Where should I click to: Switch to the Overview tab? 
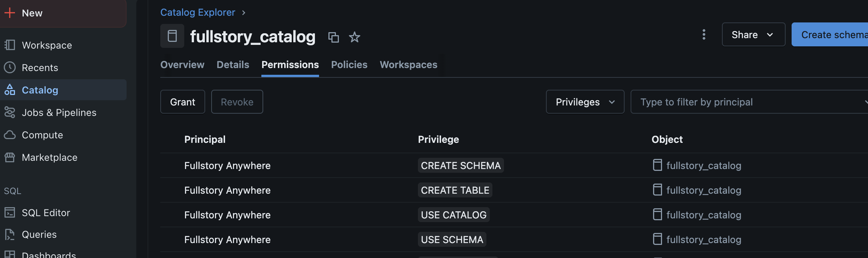tap(182, 65)
